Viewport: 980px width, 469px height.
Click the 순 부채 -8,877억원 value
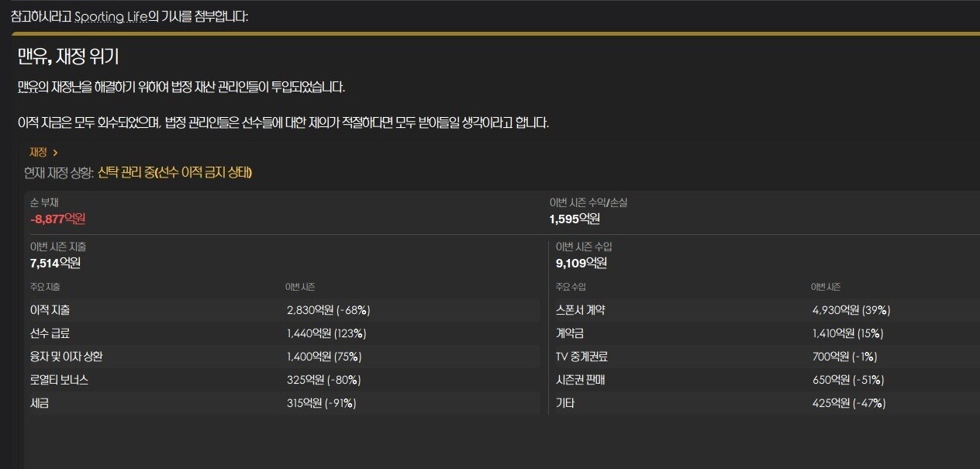coord(57,219)
